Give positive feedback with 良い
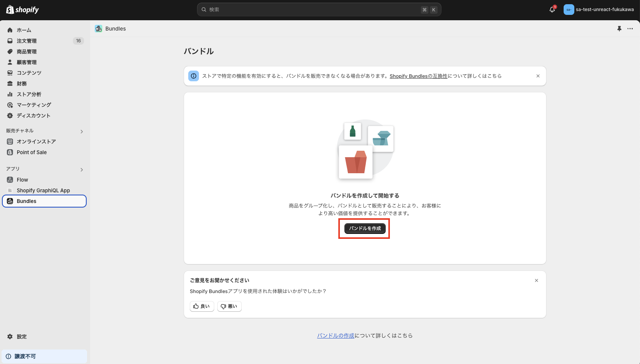Image resolution: width=640 pixels, height=364 pixels. pos(202,306)
